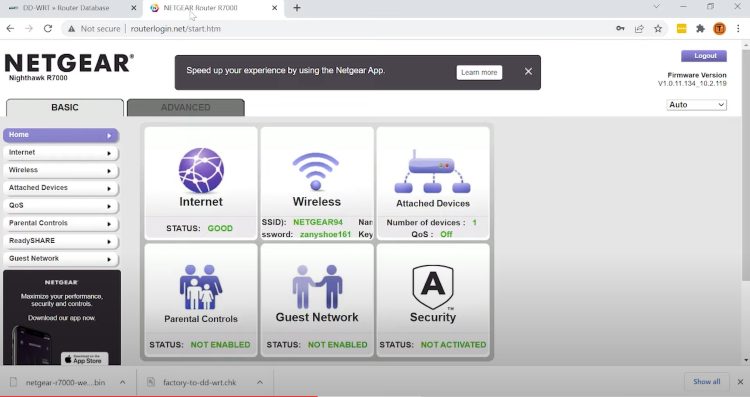750x397 pixels.
Task: Open tab search chevron in title bar
Action: [657, 7]
